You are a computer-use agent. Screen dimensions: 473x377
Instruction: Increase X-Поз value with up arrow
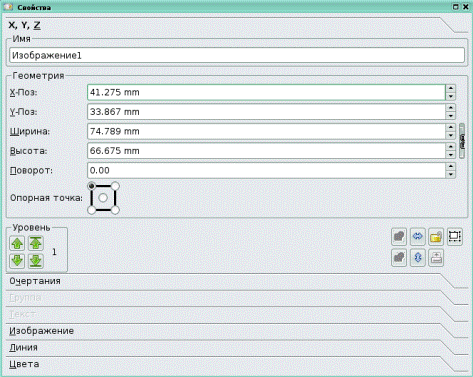pos(451,88)
